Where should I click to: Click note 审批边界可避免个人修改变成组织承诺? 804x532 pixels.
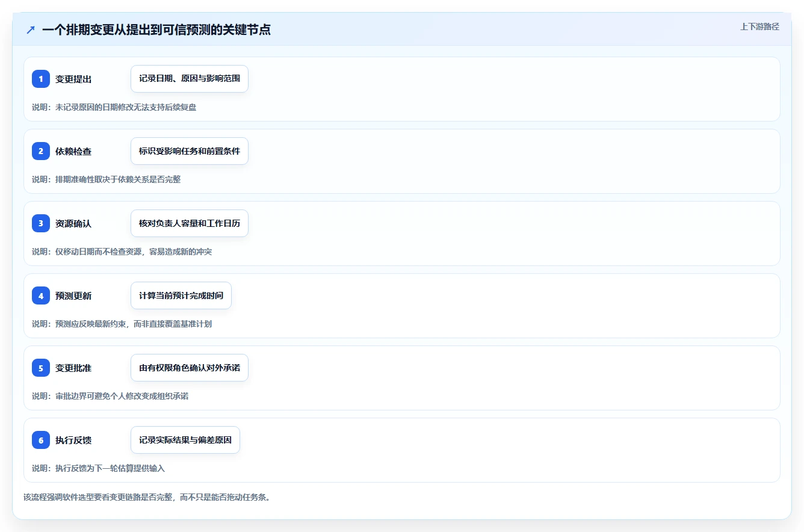click(x=122, y=396)
